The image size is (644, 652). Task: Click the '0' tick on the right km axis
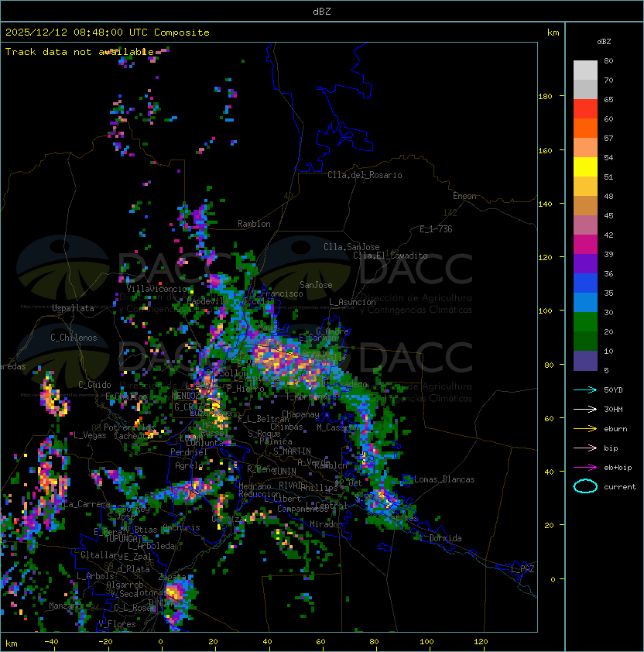[553, 579]
